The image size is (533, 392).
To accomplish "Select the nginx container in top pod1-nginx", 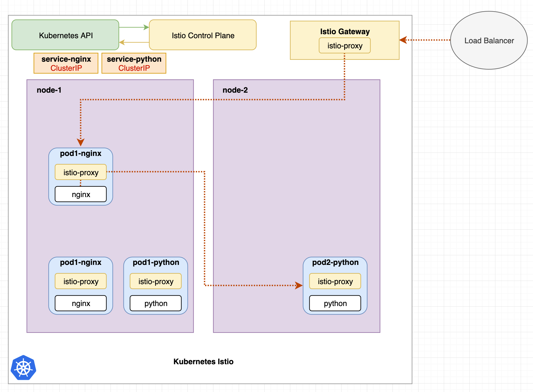I will 80,194.
